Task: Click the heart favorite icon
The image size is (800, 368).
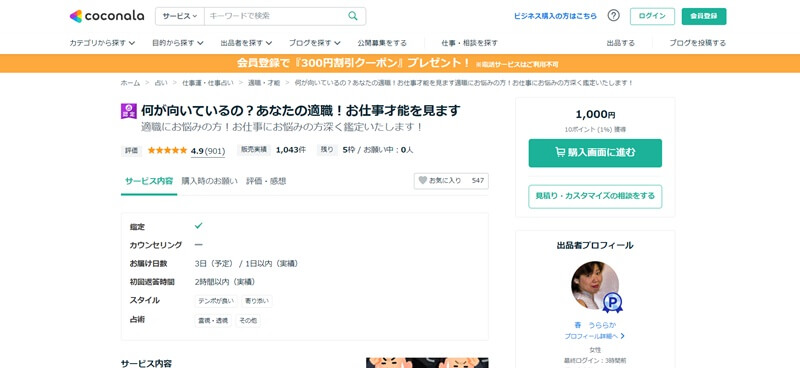Action: (x=422, y=180)
